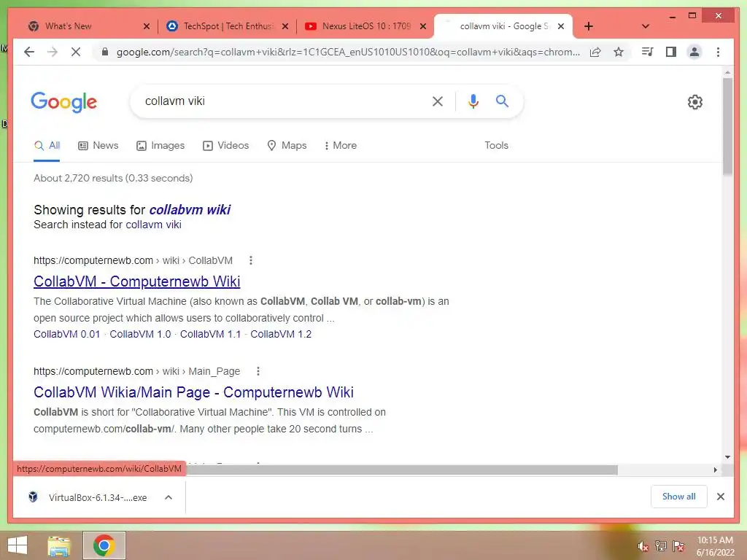The image size is (747, 560).
Task: Close the downloads bar
Action: click(x=720, y=497)
